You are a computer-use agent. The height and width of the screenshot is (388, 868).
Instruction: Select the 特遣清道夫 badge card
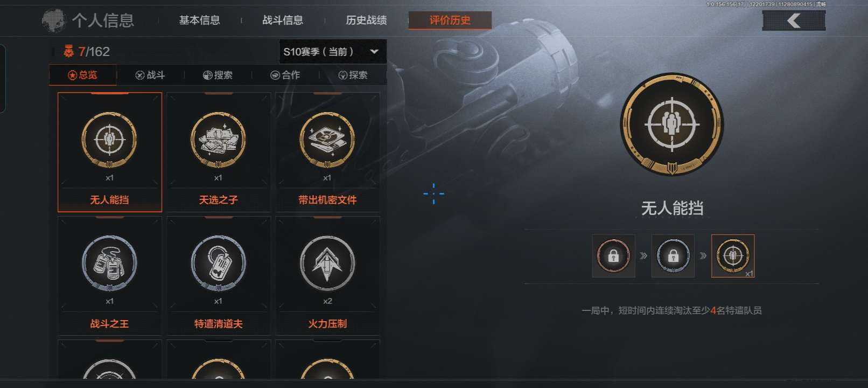tap(219, 276)
